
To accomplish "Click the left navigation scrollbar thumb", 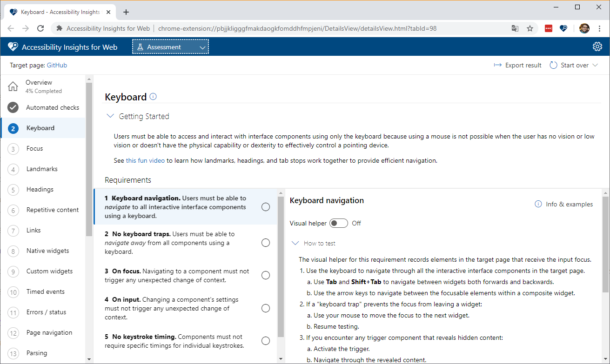I will [x=89, y=159].
